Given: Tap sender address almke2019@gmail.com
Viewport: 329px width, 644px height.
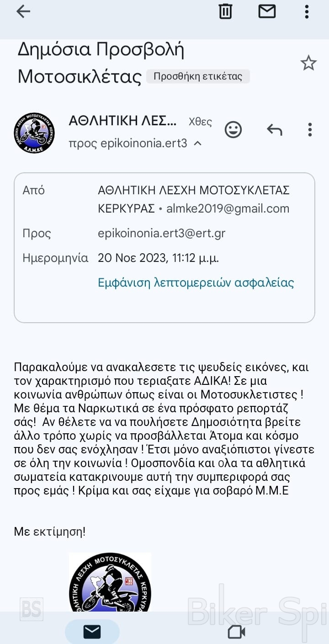Looking at the screenshot, I should pyautogui.click(x=228, y=208).
